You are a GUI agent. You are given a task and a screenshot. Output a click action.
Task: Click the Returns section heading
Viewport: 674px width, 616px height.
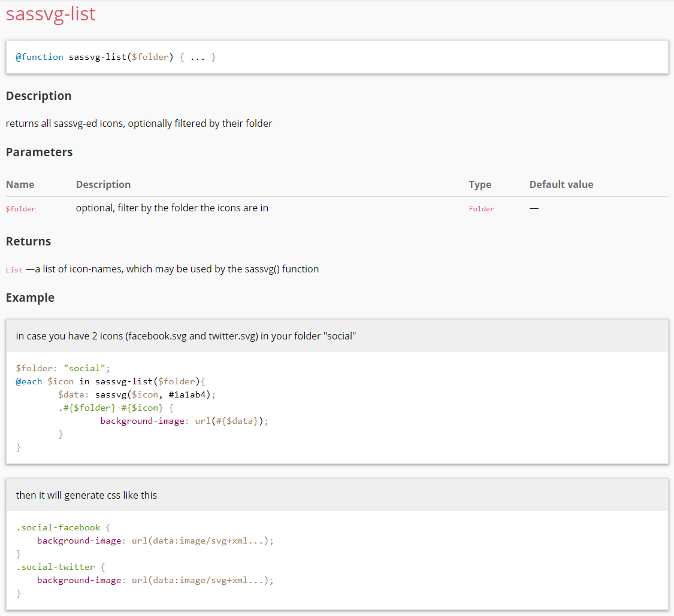[x=28, y=241]
